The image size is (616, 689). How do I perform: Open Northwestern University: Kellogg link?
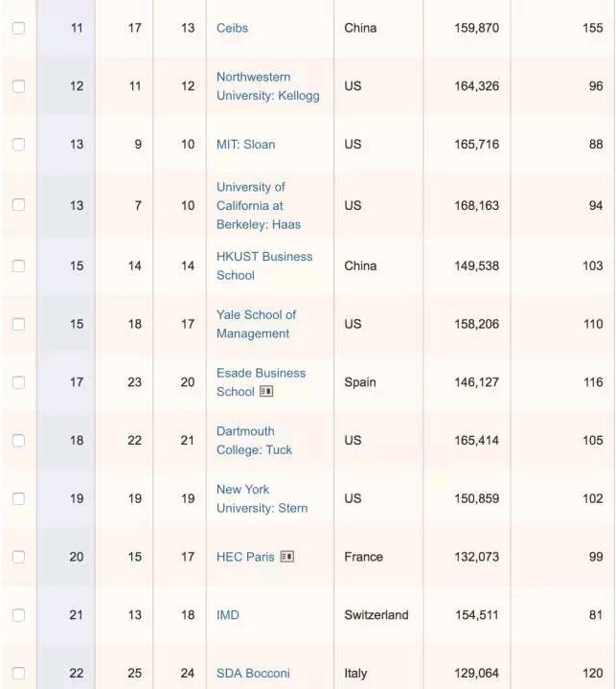coord(267,86)
